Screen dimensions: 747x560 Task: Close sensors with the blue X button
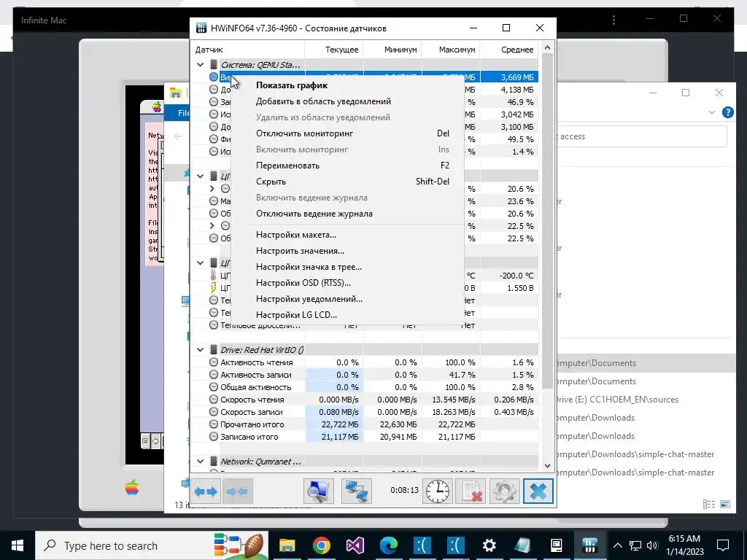[538, 491]
